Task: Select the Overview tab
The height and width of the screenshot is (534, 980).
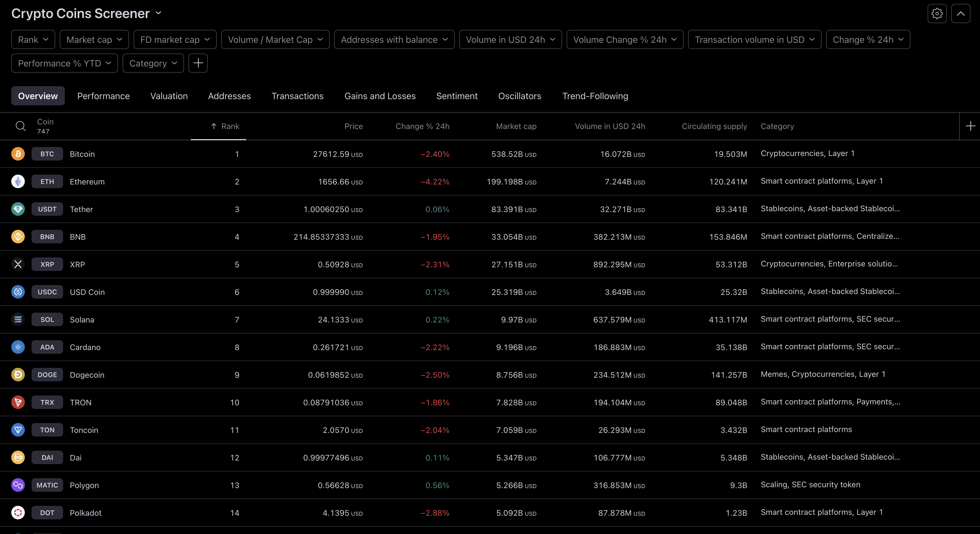Action: (38, 96)
